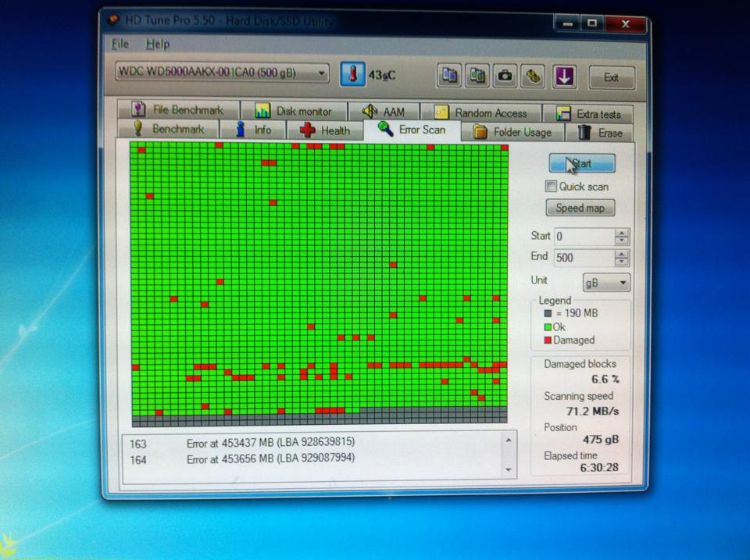
Task: Click the copy screenshot toolbar icon
Action: [477, 76]
